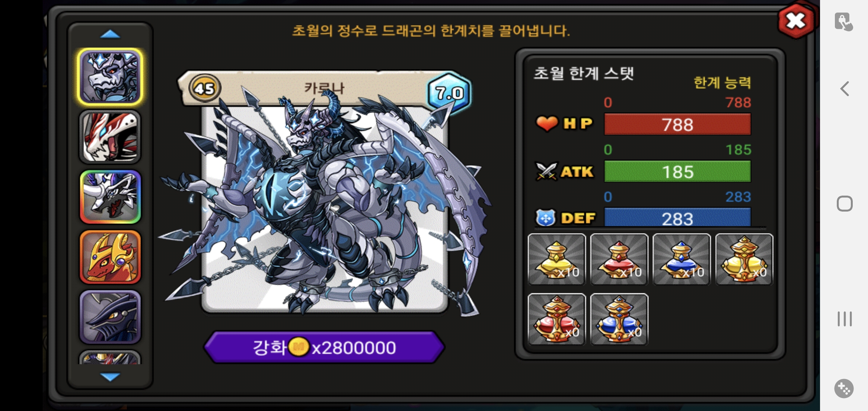
Task: Select the red potion x10 item
Action: [619, 259]
